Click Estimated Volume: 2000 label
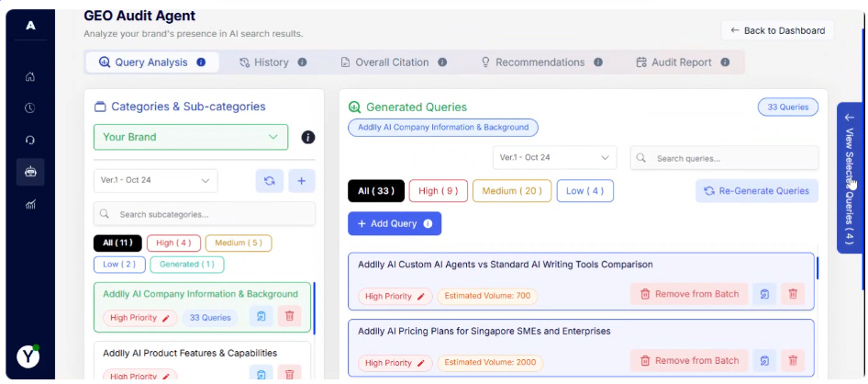Screen dimensions: 868x384 click(490, 362)
